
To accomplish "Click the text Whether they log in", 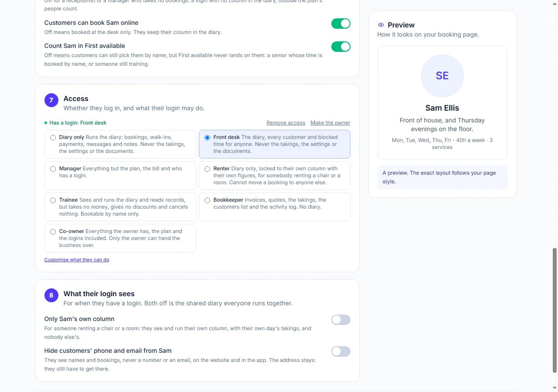I will [134, 108].
